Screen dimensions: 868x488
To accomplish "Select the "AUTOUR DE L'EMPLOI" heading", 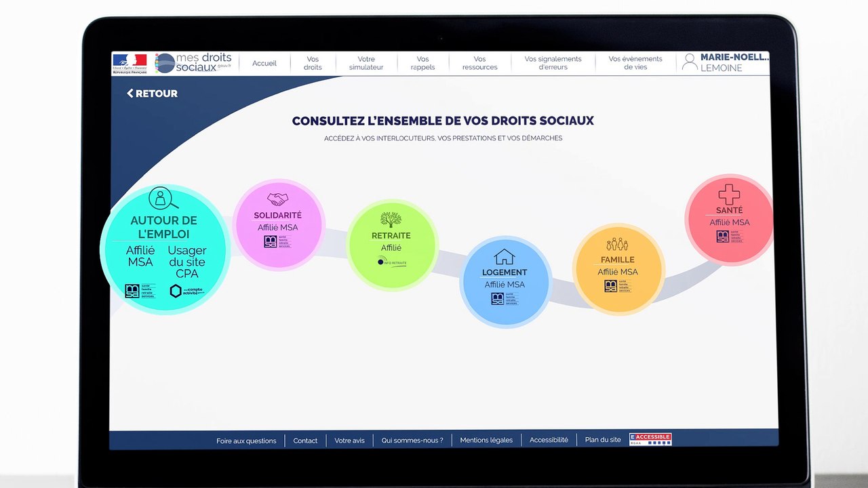I will point(163,227).
